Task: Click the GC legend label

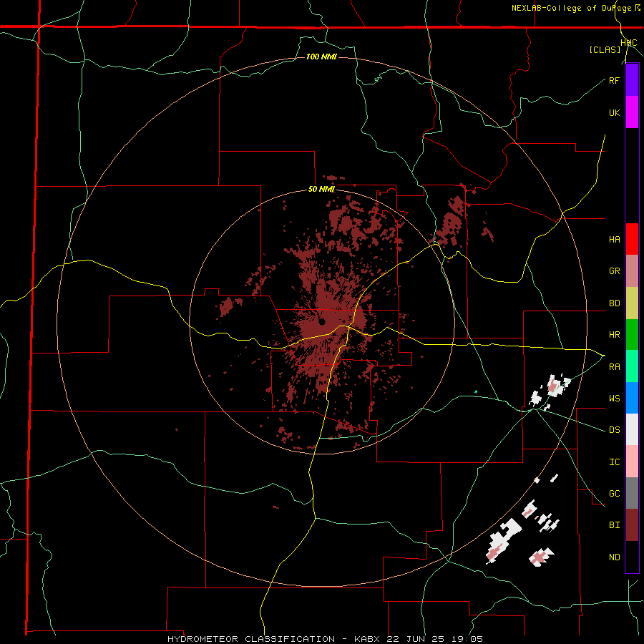Action: click(x=614, y=494)
